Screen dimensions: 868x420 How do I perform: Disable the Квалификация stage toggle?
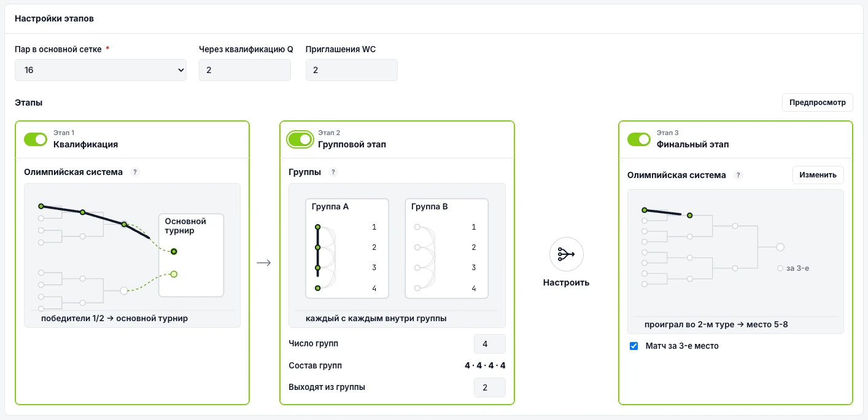(36, 139)
